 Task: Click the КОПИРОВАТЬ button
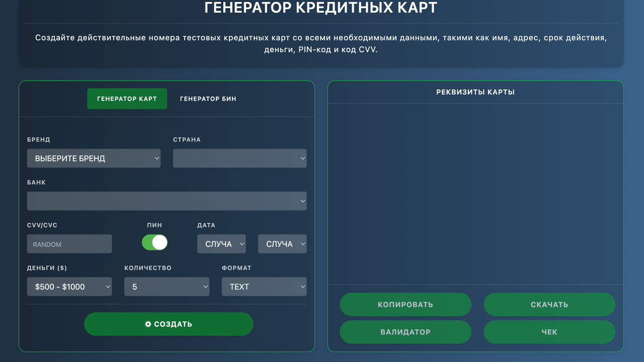coord(406,304)
